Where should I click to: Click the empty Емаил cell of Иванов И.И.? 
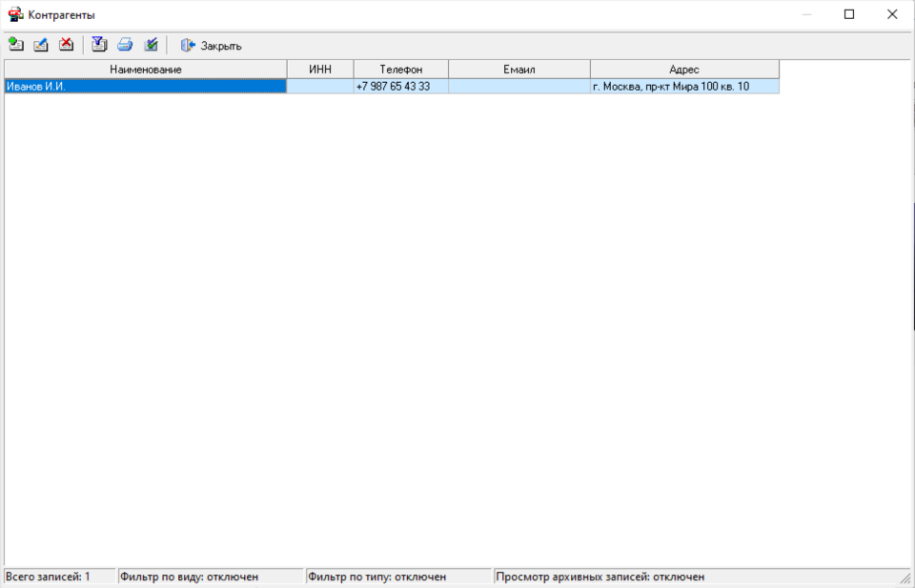point(519,87)
